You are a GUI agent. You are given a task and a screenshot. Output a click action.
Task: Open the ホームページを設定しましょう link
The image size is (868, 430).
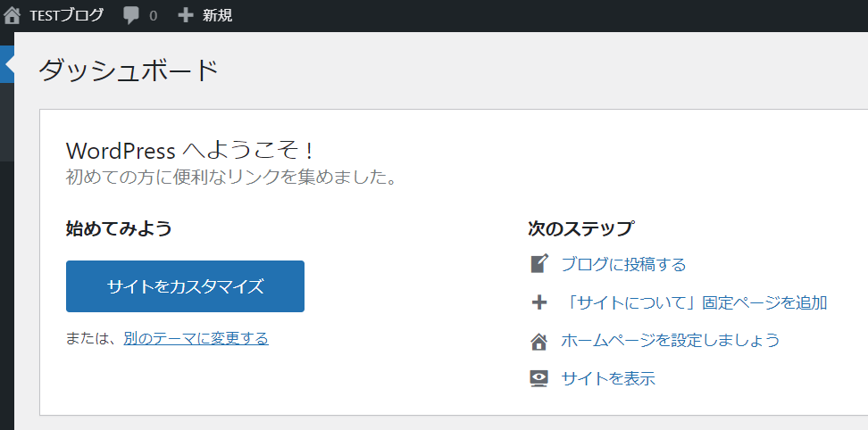click(x=671, y=340)
